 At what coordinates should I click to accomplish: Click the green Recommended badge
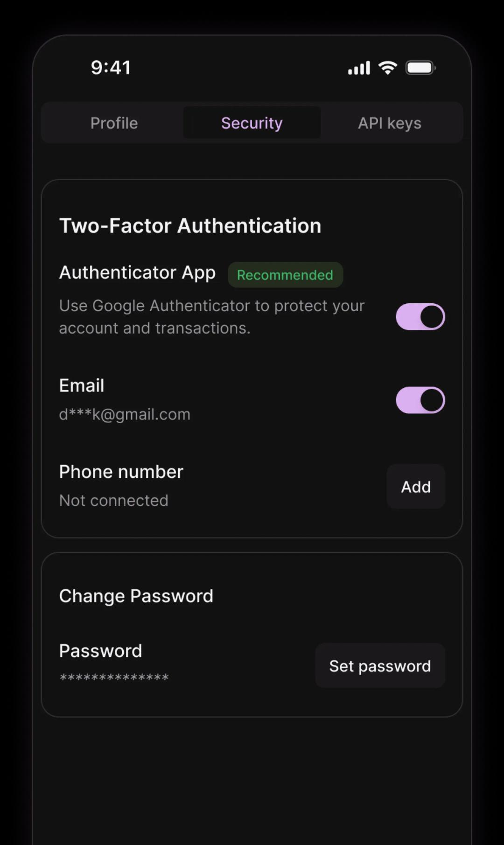(x=285, y=275)
